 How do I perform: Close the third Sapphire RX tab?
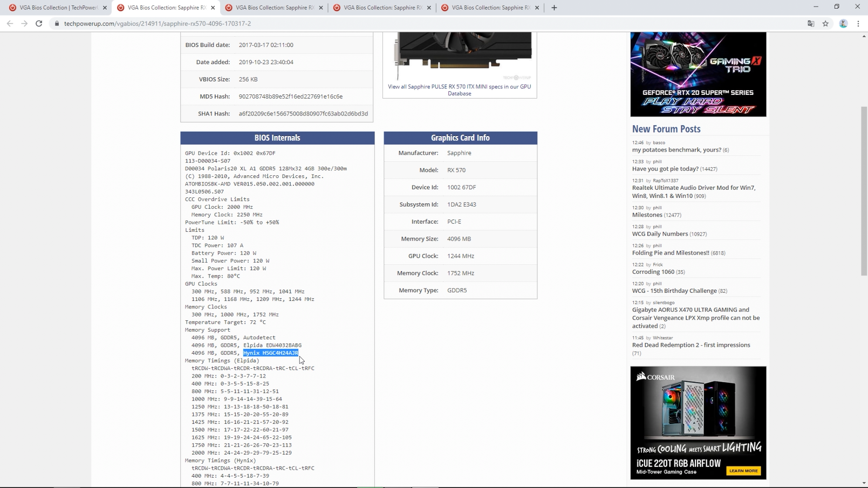coord(321,8)
